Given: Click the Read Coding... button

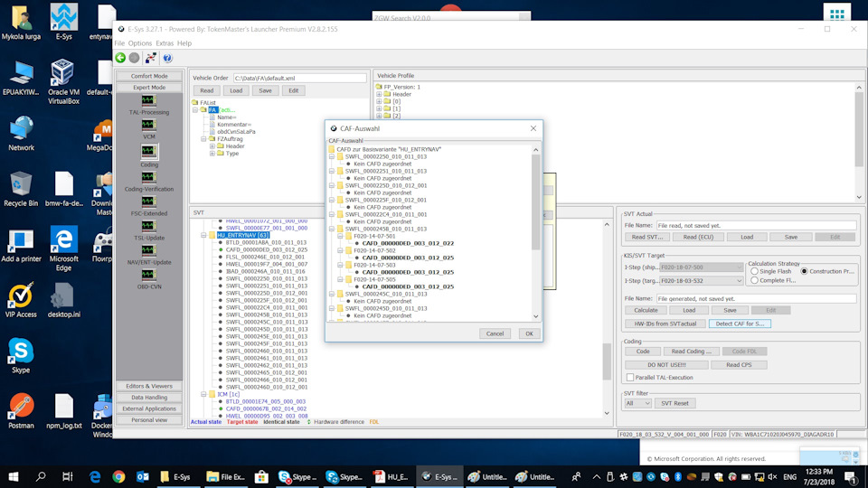Looking at the screenshot, I should coord(692,352).
